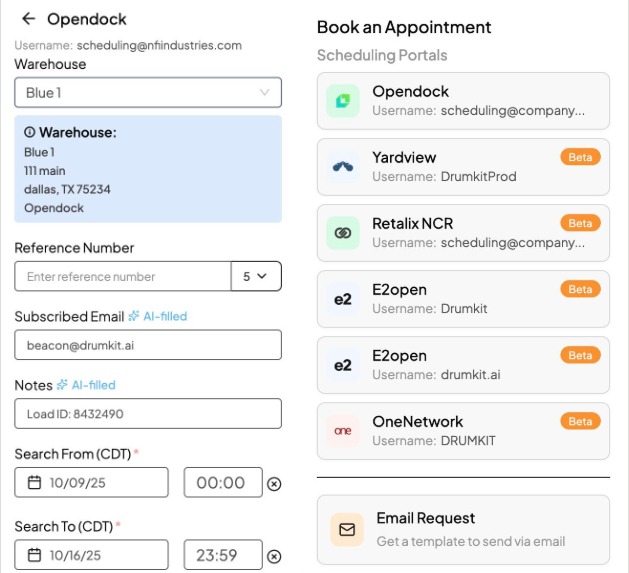Click the Beta badge on OneNetwork
This screenshot has width=629, height=573.
[580, 421]
